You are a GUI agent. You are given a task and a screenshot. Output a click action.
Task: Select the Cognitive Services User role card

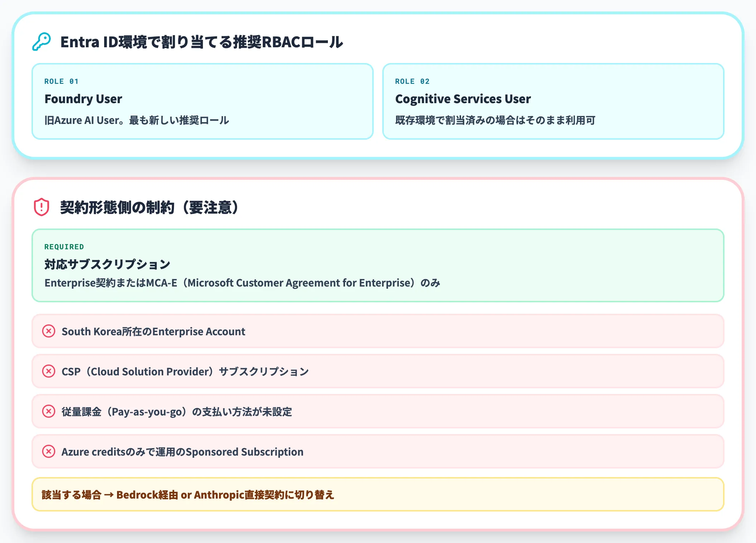tap(553, 101)
